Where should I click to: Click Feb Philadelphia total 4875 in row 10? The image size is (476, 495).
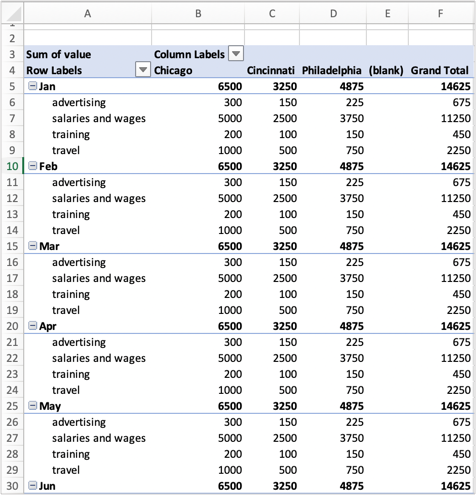point(352,166)
